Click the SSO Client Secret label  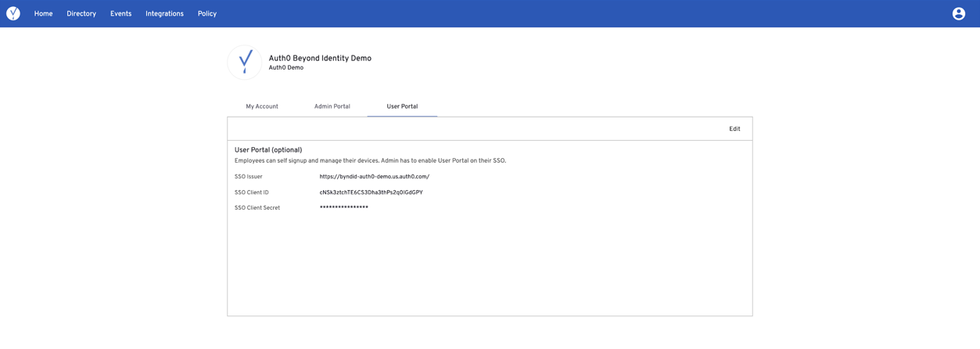(x=257, y=208)
